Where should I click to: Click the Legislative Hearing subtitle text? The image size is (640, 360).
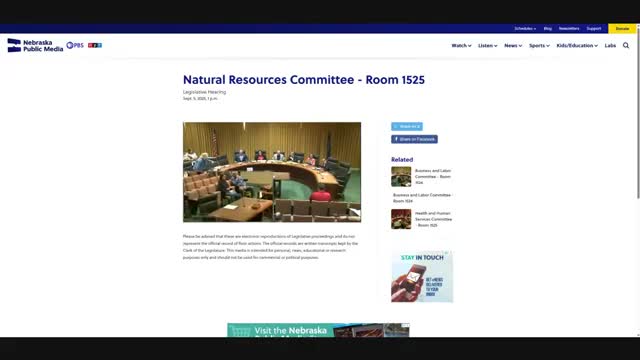(x=204, y=92)
